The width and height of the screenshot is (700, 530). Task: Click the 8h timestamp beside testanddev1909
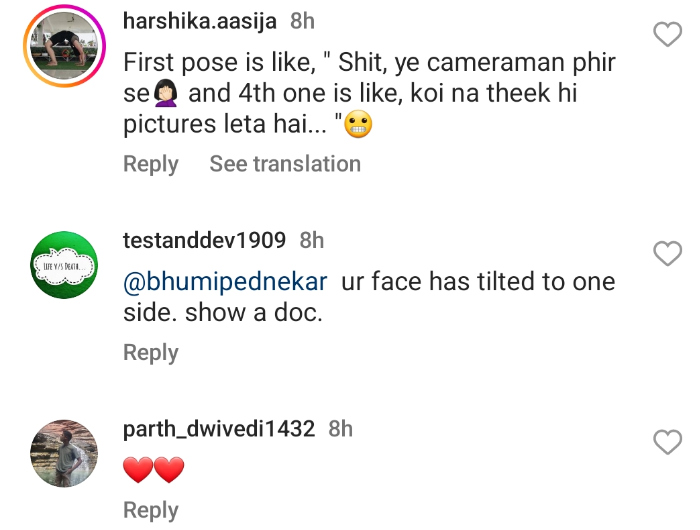point(312,240)
